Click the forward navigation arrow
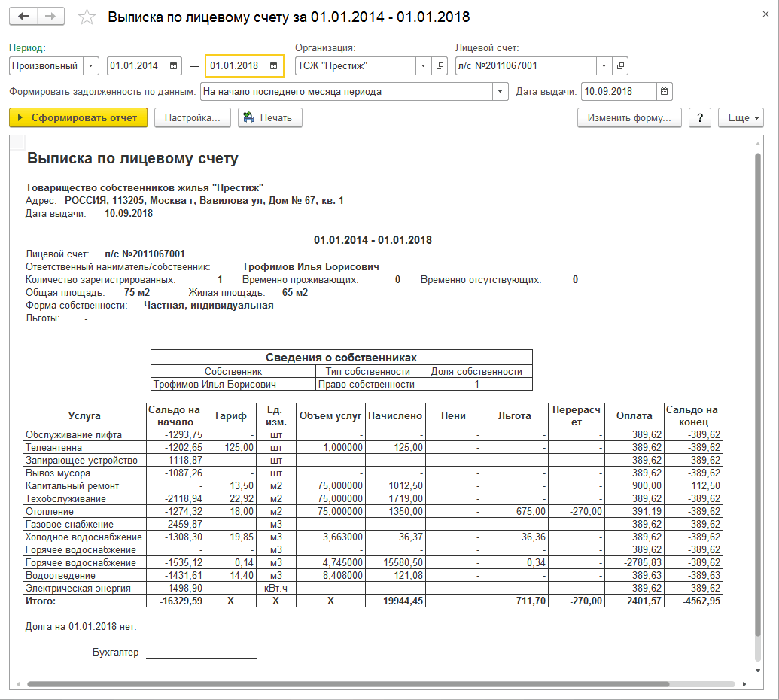This screenshot has width=779, height=700. coord(50,17)
